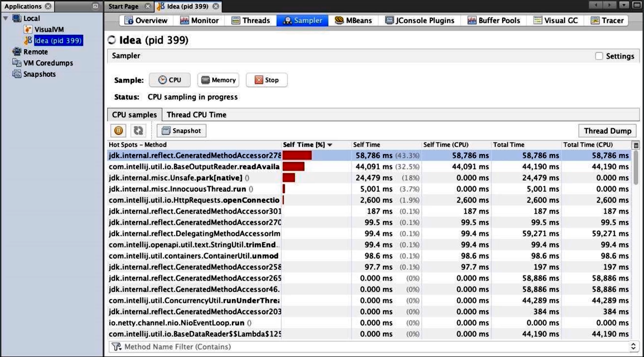Select the DelegatingMethodAccessorImpl row
Image resolution: width=644 pixels, height=357 pixels.
(x=369, y=234)
